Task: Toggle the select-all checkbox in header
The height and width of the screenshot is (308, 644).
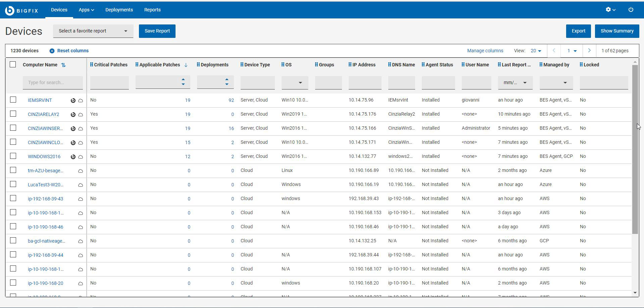Action: 13,64
